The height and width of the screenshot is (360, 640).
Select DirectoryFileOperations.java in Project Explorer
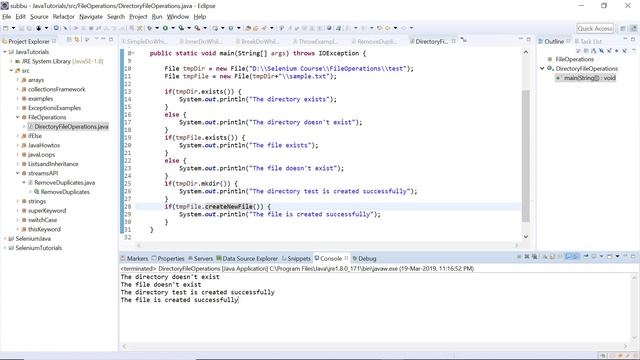pos(71,127)
